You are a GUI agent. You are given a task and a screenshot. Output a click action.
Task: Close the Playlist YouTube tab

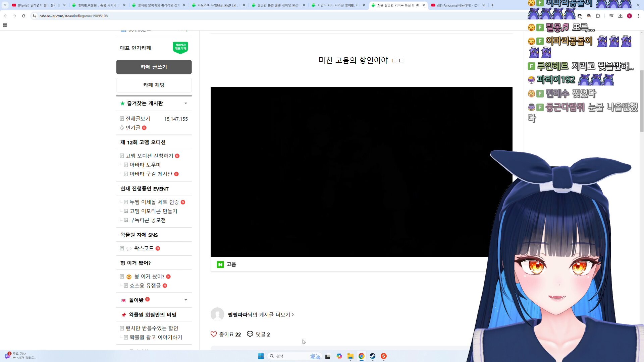tap(64, 5)
